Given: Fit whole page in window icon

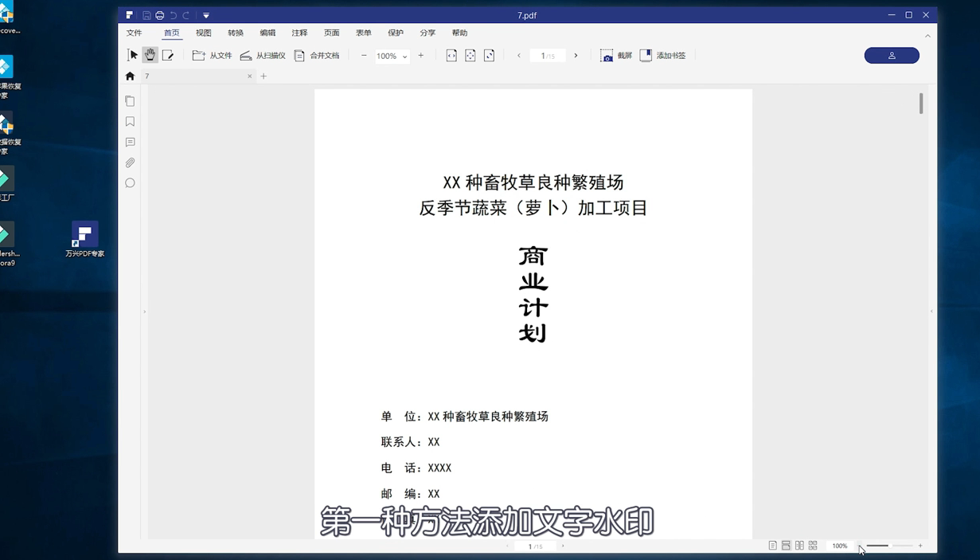Looking at the screenshot, I should [x=470, y=56].
